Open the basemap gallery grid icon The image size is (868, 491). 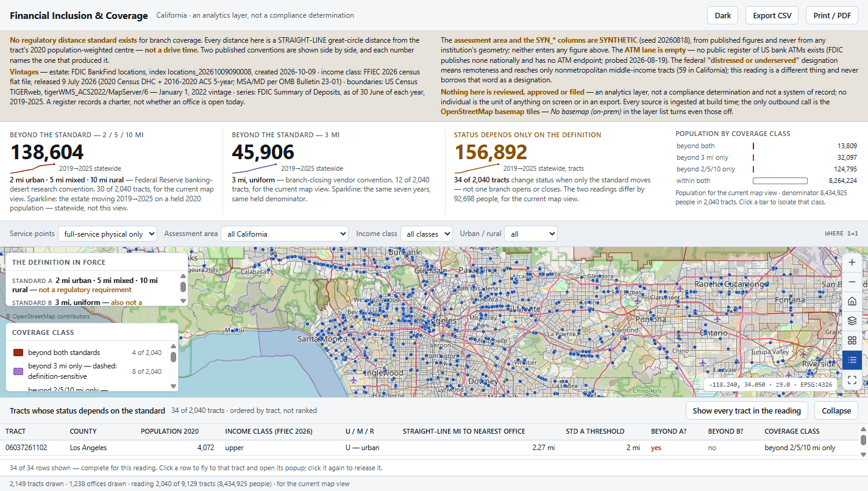(x=852, y=340)
